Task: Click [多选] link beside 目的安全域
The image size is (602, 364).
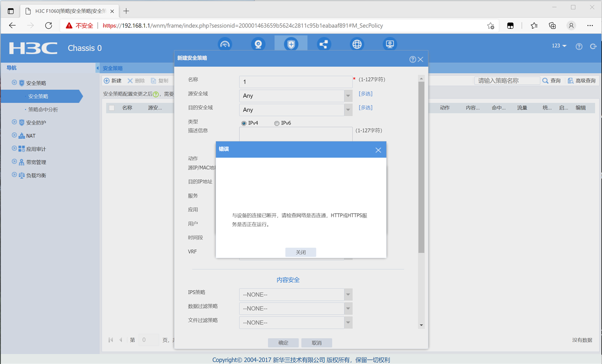Action: 365,108
